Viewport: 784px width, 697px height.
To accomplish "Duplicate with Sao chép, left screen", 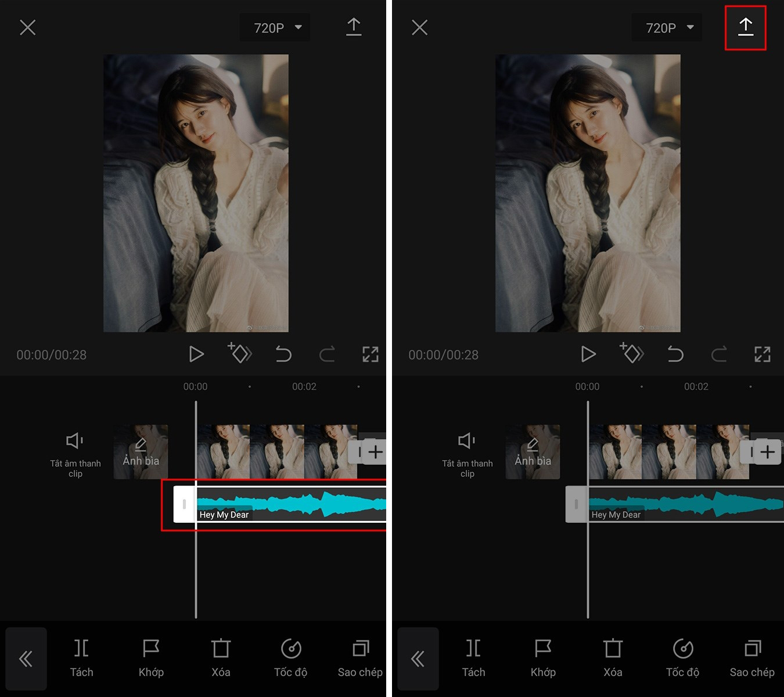I will coord(360,658).
